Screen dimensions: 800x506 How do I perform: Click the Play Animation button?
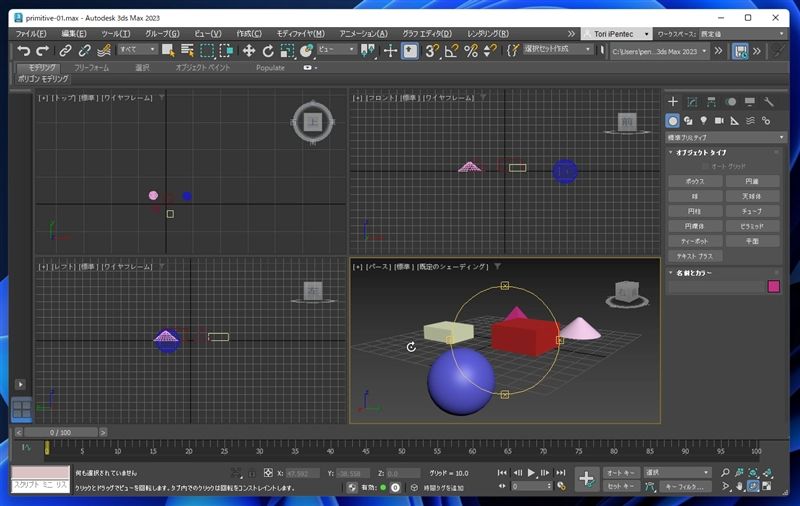click(x=531, y=473)
